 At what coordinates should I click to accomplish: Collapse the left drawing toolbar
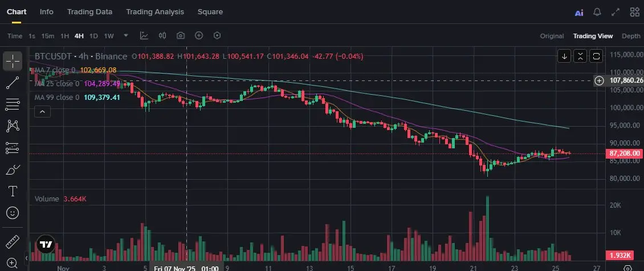[x=26, y=258]
